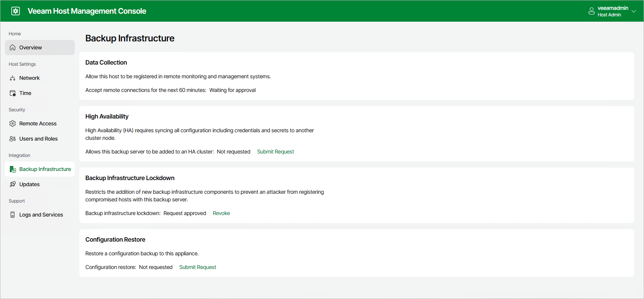Click the Remote Access gear icon
The width and height of the screenshot is (644, 299).
[13, 123]
